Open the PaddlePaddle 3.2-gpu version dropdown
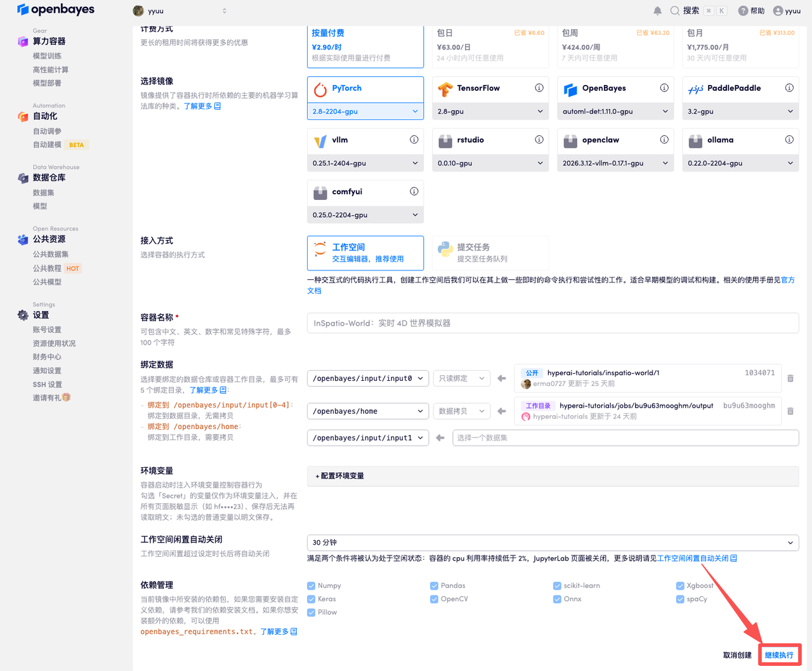The image size is (812, 671). [740, 111]
